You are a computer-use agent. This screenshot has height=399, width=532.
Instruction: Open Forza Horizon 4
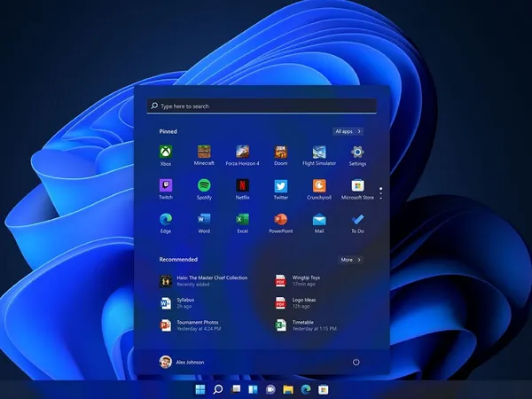point(242,153)
